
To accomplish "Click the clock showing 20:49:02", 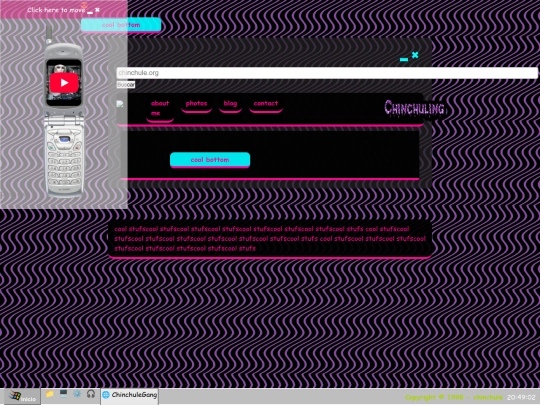I will 521,397.
